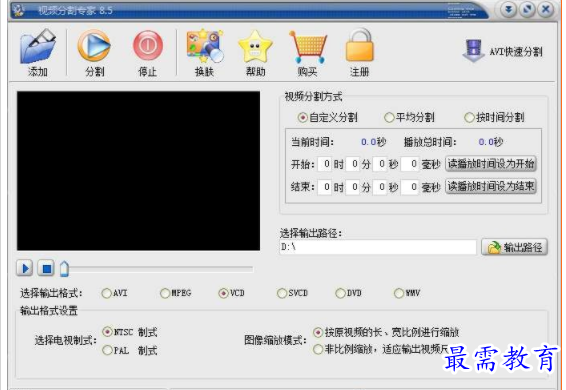The width and height of the screenshot is (566, 390).
Task: Click the 选择输出格式 label
Action: point(51,293)
